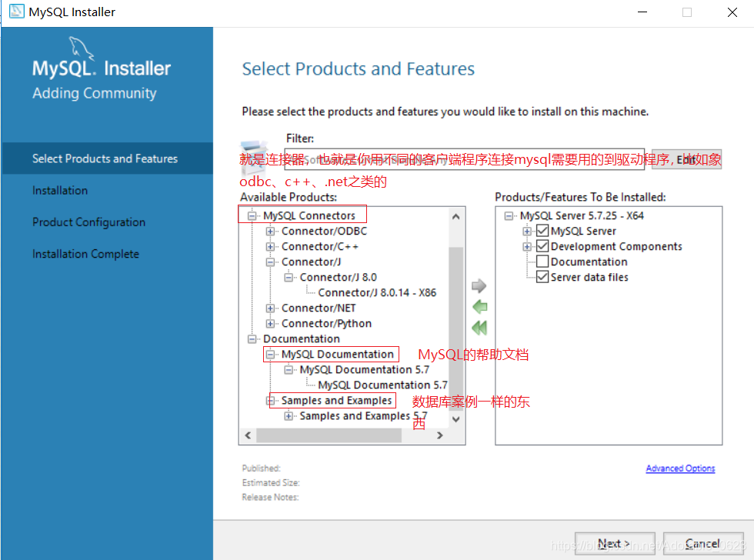Screen dimensions: 754x560
Task: Click the Available Products horizontal scroll thumb
Action: [329, 435]
